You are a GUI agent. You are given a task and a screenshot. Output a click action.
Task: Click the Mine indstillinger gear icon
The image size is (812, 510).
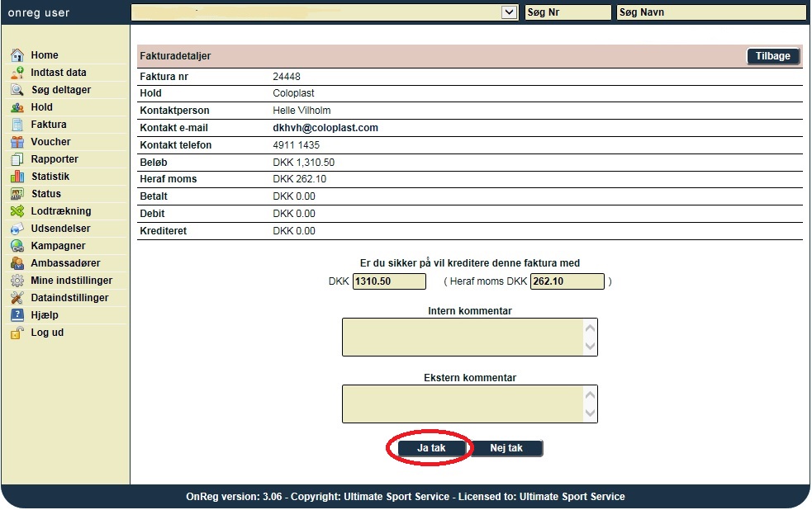pos(17,281)
